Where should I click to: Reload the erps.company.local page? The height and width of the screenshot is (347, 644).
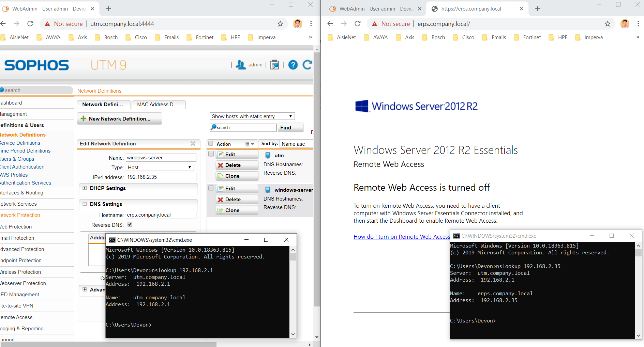[358, 23]
